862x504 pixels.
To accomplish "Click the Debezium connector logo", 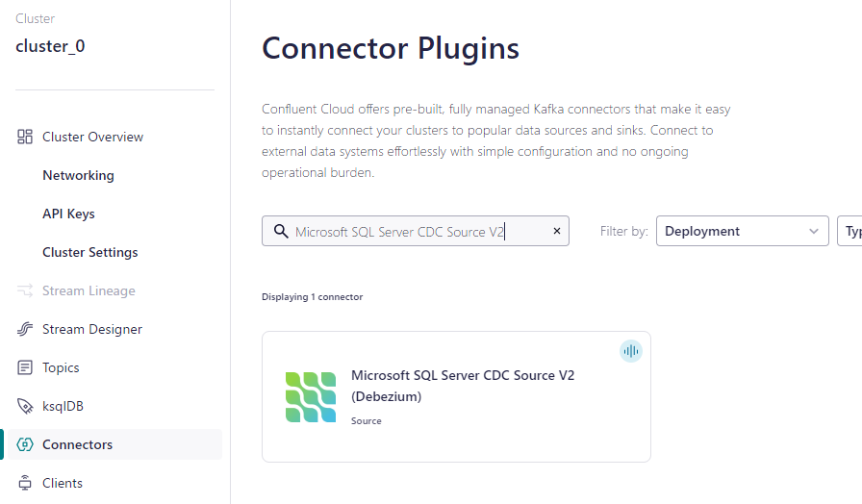I will pos(311,397).
